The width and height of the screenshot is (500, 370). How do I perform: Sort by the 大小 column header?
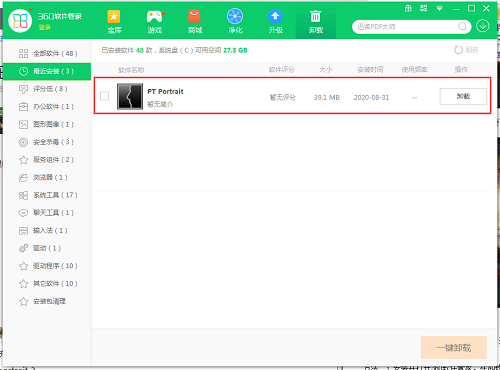326,70
